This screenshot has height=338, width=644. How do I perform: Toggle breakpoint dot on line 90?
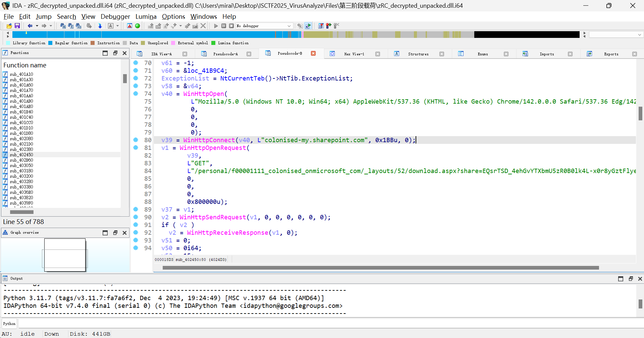(136, 217)
